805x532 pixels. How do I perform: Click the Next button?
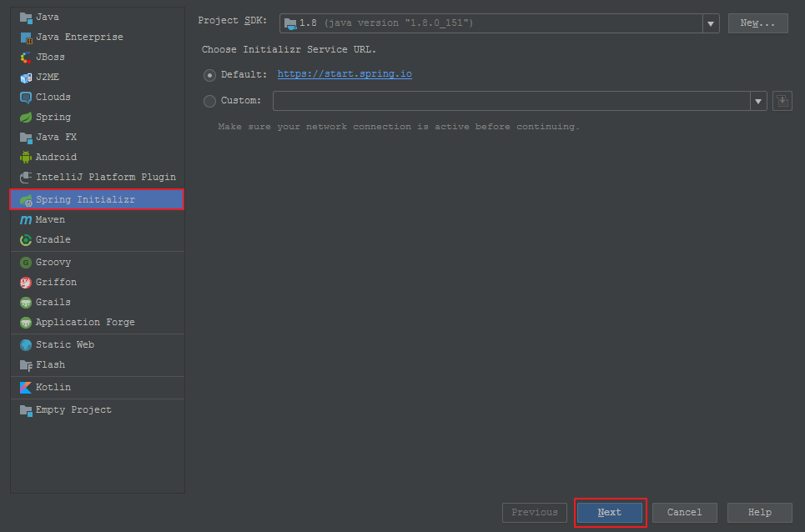610,513
